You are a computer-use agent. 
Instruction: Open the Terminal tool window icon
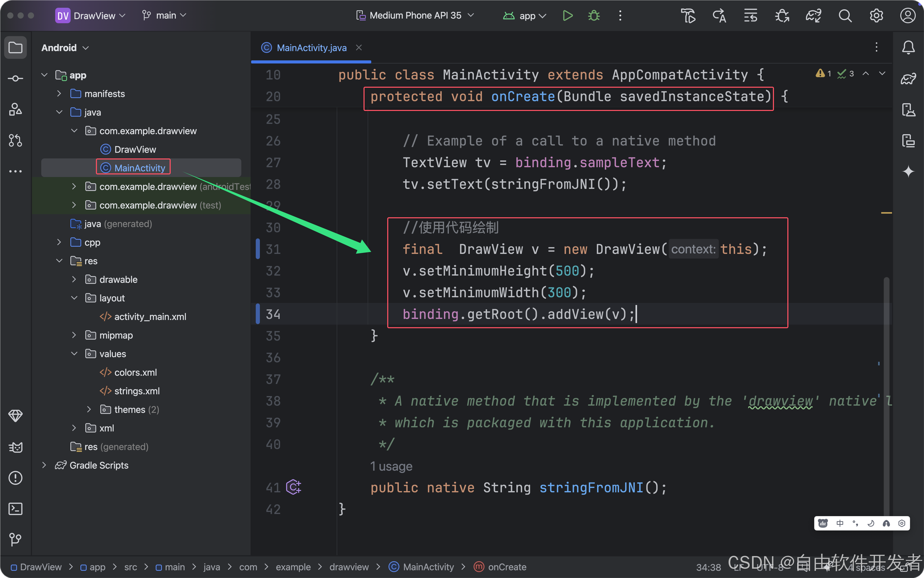[x=15, y=509]
